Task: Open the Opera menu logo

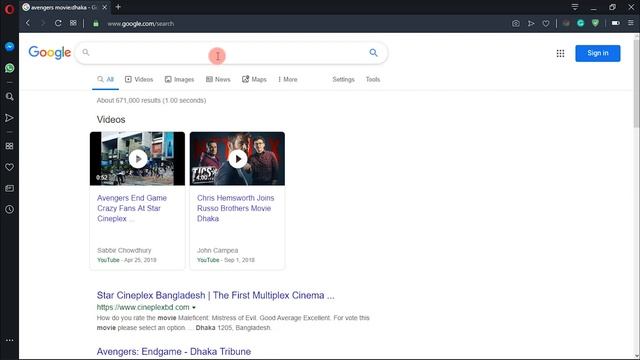Action: click(9, 9)
